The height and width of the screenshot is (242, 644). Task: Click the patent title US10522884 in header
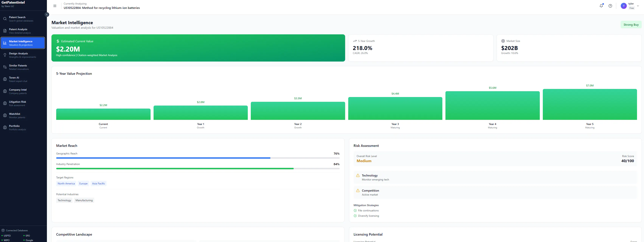(102, 8)
